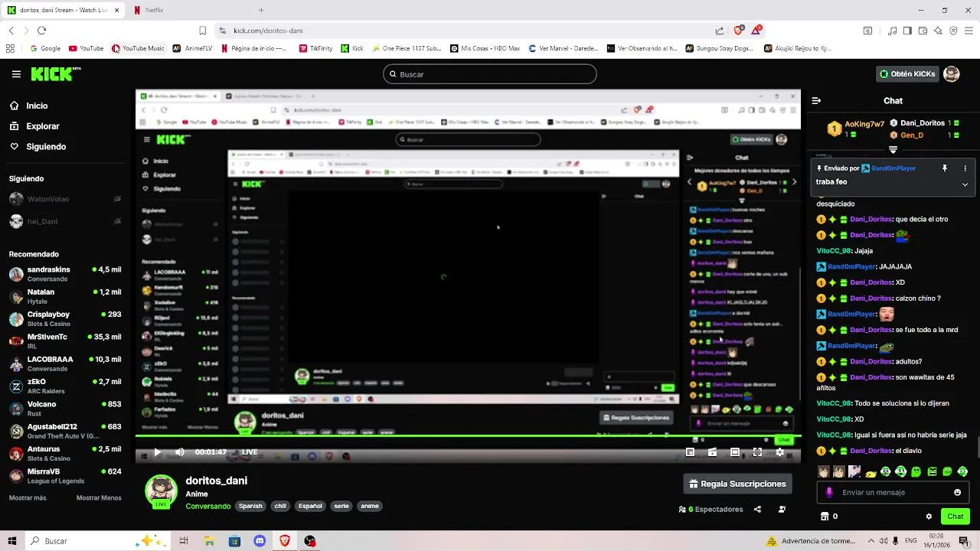Viewport: 980px width, 551px height.
Task: Open chat settings gear
Action: [929, 517]
